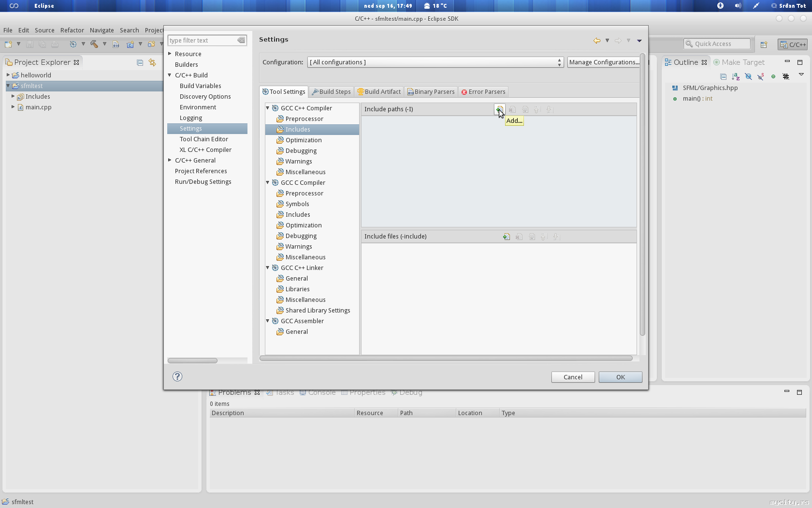The height and width of the screenshot is (508, 812).
Task: Switch to the Error Parsers tab
Action: coord(483,92)
